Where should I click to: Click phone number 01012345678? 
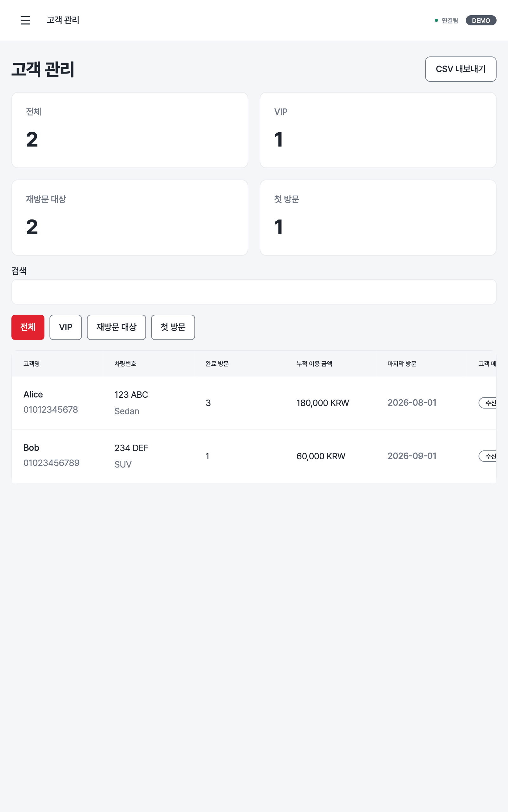tap(51, 410)
